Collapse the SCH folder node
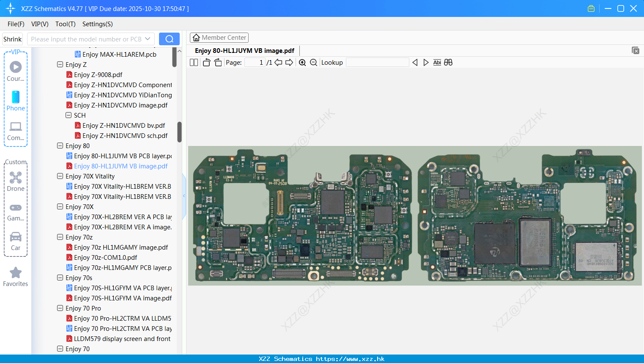This screenshot has width=644, height=363. [x=69, y=115]
